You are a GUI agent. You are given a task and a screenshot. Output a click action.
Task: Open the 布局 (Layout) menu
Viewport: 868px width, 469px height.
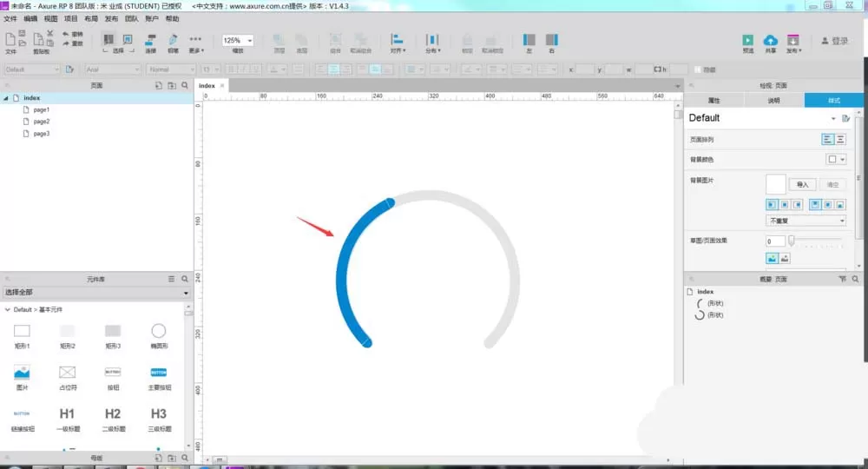tap(91, 19)
